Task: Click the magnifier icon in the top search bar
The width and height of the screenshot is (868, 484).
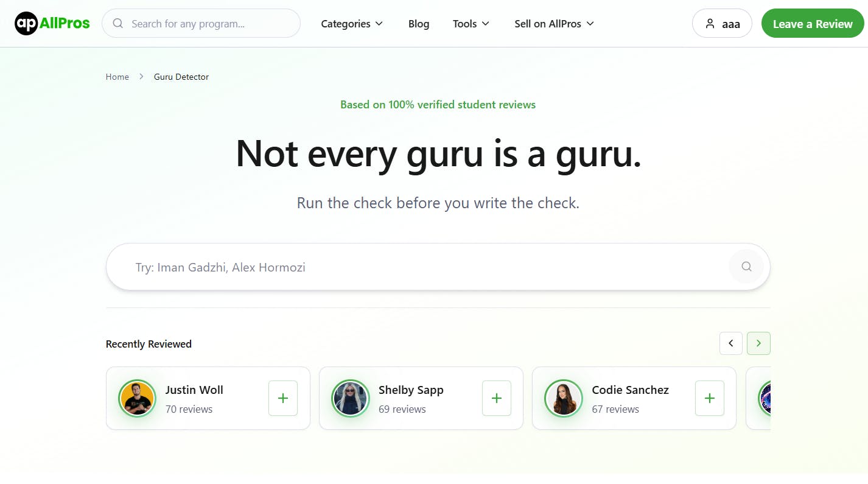Action: tap(118, 24)
